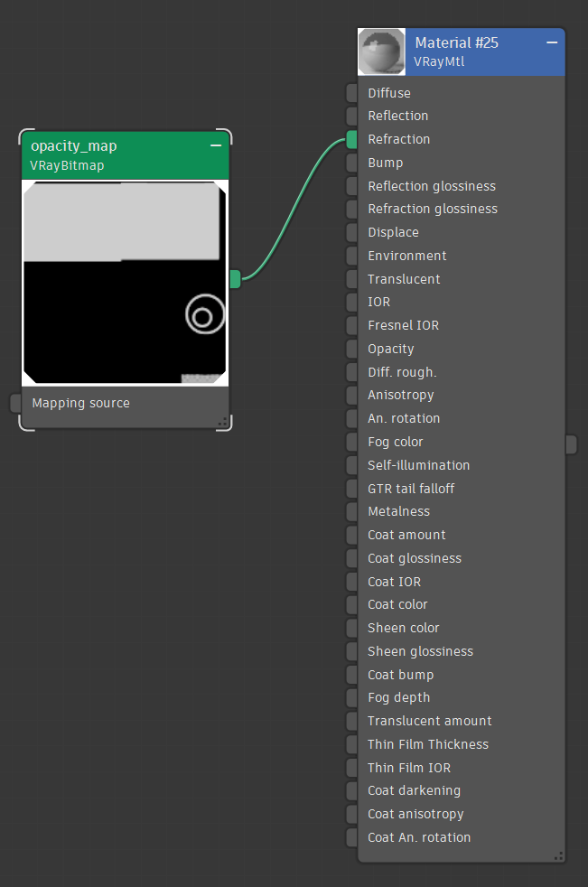This screenshot has width=588, height=887.
Task: Collapse the Material #25 node
Action: coord(551,42)
